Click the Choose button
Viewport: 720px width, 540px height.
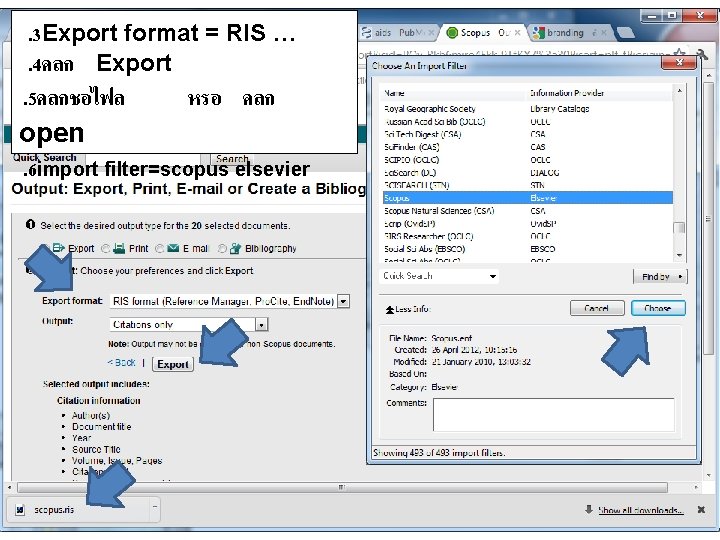658,308
